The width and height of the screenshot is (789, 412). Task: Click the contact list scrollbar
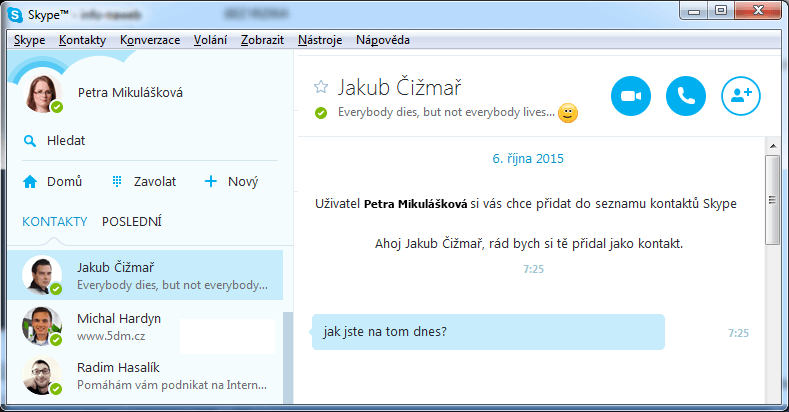288,357
